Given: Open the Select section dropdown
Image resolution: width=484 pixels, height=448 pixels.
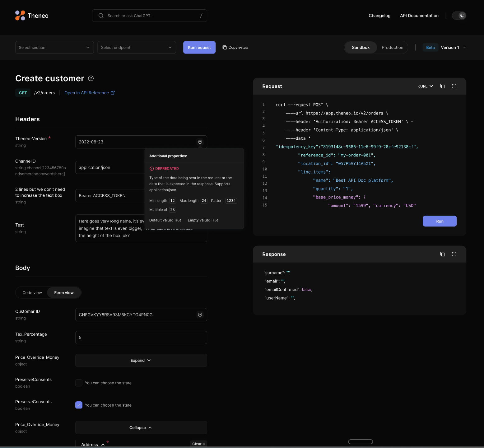Looking at the screenshot, I should click(54, 47).
